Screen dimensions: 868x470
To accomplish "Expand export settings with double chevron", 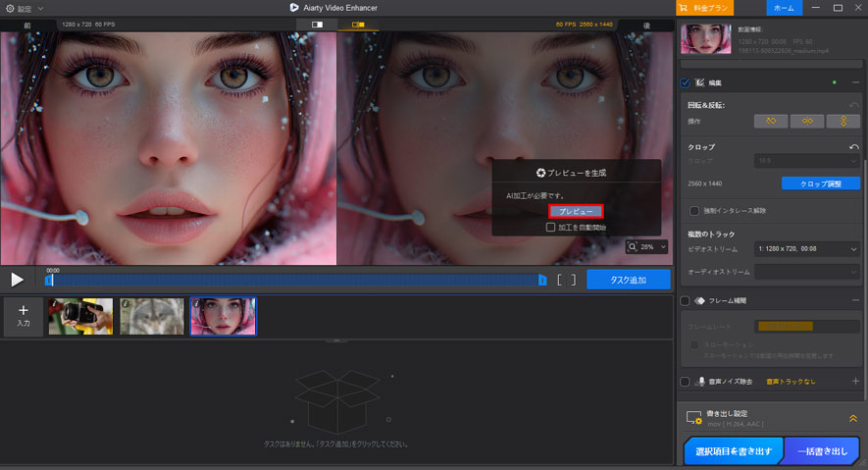I will [x=853, y=419].
